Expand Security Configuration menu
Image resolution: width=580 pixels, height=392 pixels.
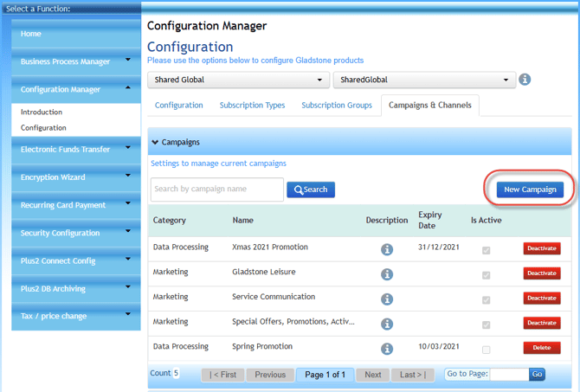click(x=76, y=233)
